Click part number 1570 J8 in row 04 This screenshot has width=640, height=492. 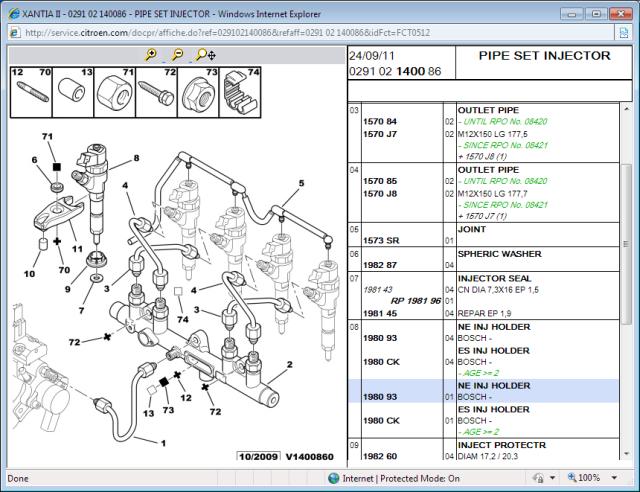[380, 194]
